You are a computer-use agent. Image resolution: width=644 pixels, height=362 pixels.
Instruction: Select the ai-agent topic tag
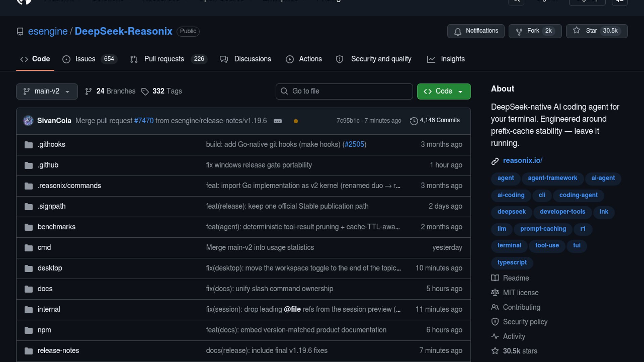[x=603, y=178]
